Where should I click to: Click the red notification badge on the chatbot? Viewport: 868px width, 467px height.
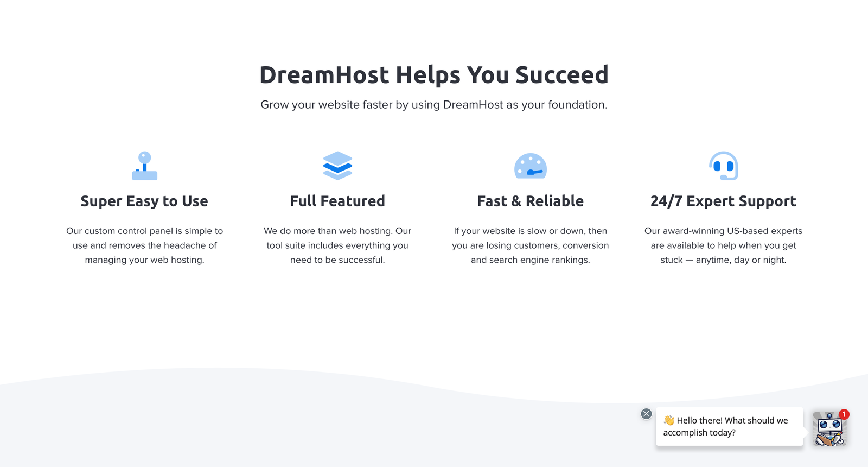pos(844,414)
